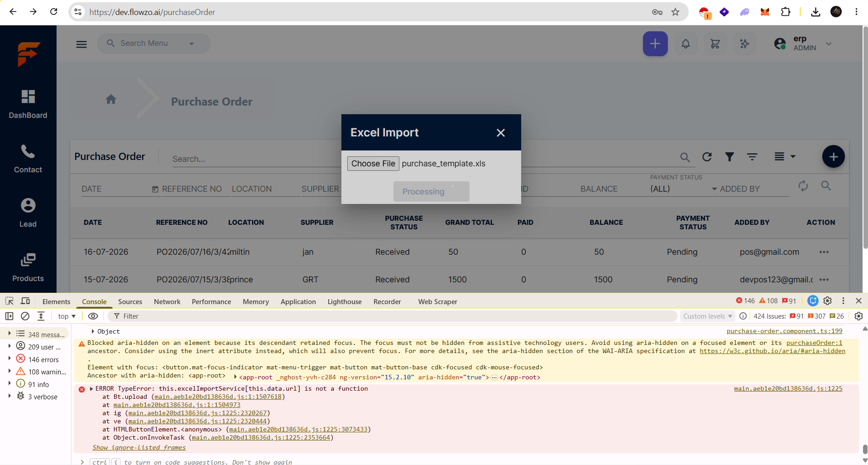The image size is (868, 465).
Task: Switch to Sources tab
Action: click(x=130, y=302)
